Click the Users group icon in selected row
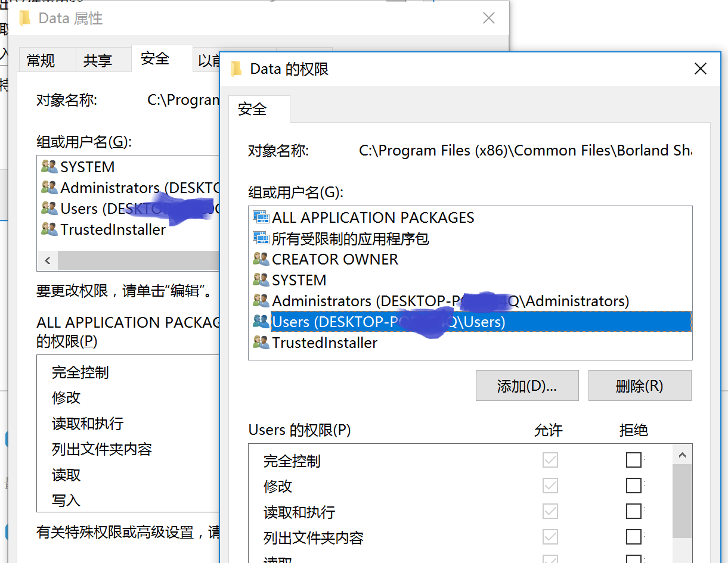Viewport: 728px width, 563px height. [x=261, y=321]
